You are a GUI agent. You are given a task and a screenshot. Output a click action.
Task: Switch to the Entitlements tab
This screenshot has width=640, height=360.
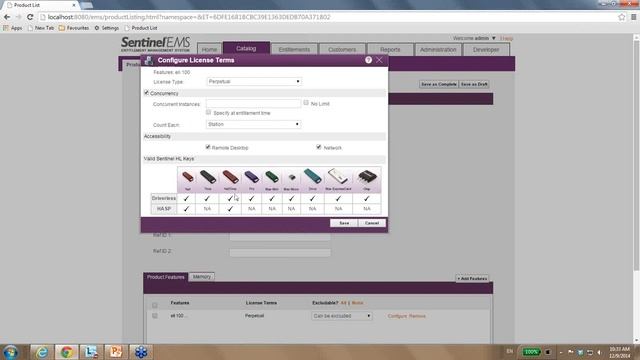[294, 49]
